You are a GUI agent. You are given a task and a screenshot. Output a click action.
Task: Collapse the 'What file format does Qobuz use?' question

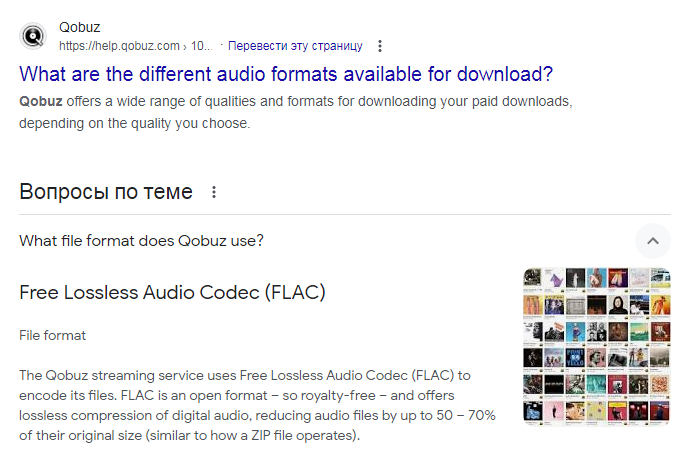click(x=652, y=241)
